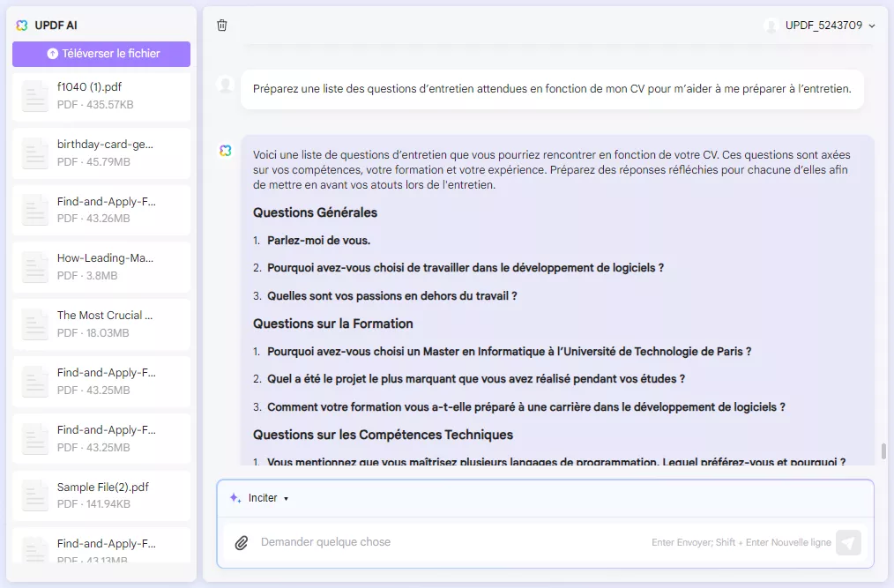
Task: Click the PDF icon of f1040 (1).pdf
Action: [x=34, y=94]
